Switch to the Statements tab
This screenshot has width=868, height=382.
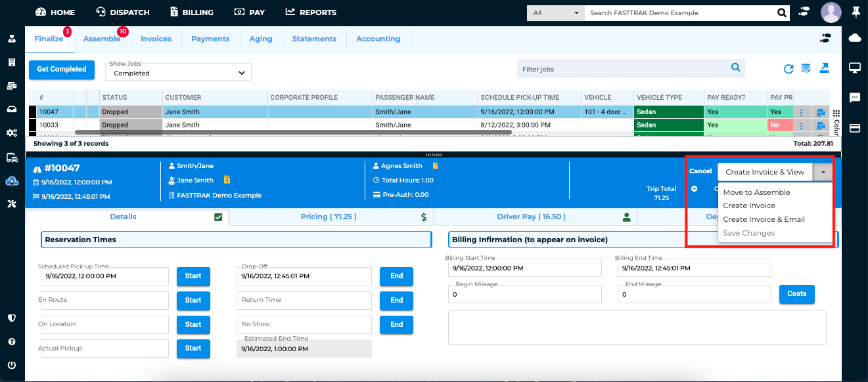314,39
